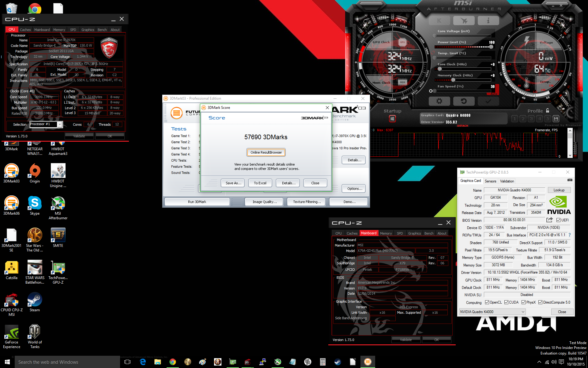Click the Lookup button in GPU-Z
588x368 pixels.
point(559,190)
